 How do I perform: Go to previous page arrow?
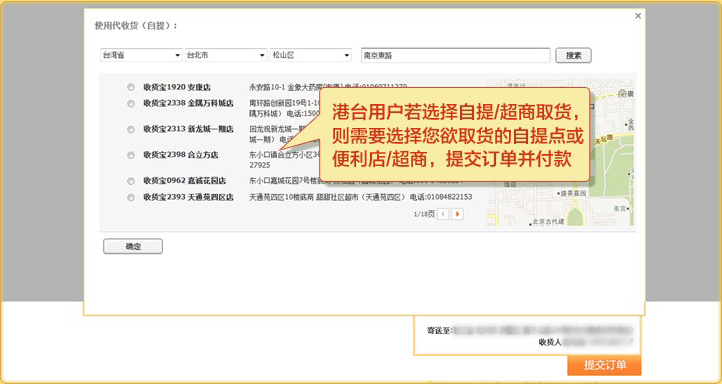(x=443, y=214)
